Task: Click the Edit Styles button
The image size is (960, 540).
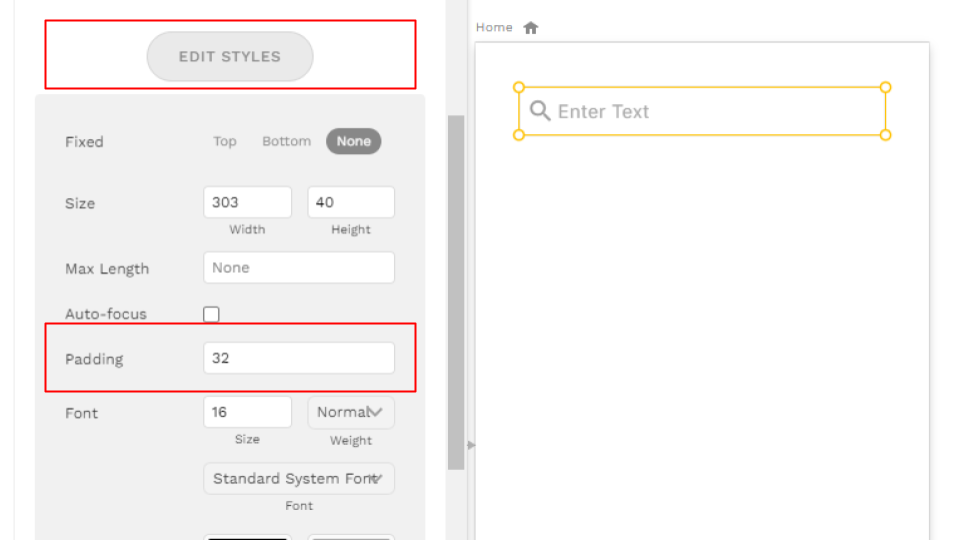Action: (x=230, y=56)
